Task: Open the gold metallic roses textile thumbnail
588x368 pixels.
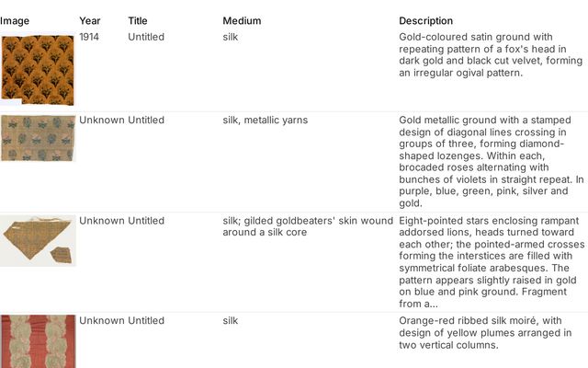Action: [x=39, y=138]
